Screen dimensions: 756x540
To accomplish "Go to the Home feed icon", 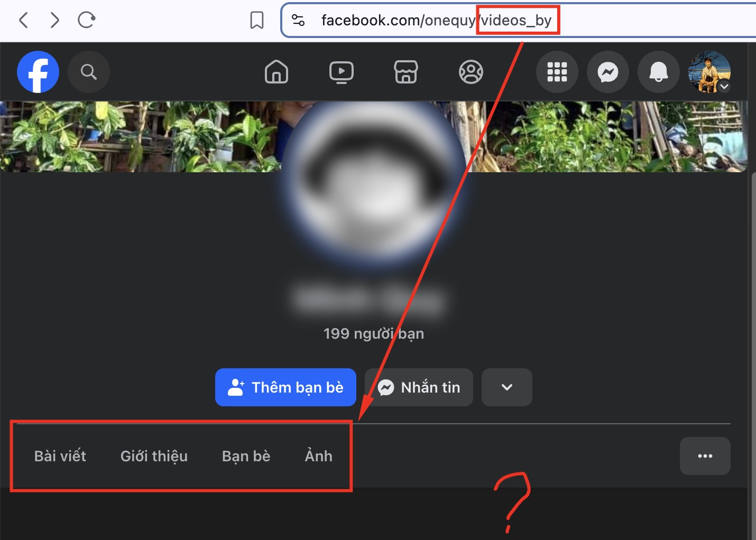I will coord(276,72).
